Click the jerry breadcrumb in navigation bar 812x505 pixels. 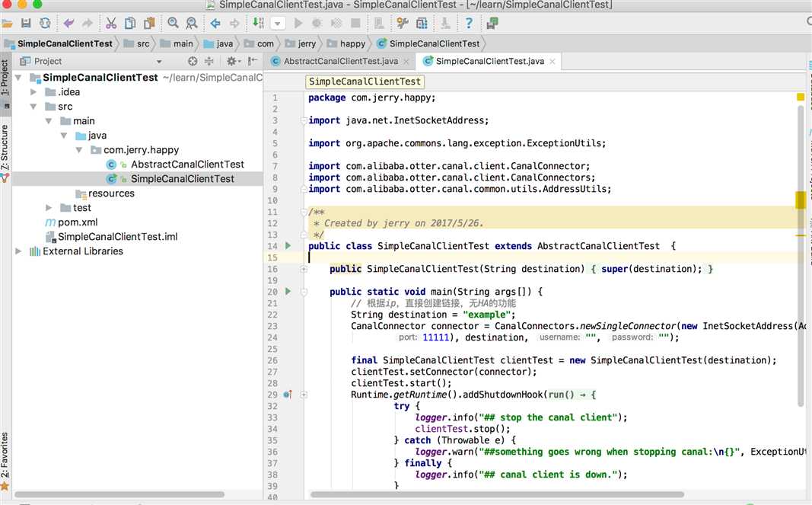301,43
